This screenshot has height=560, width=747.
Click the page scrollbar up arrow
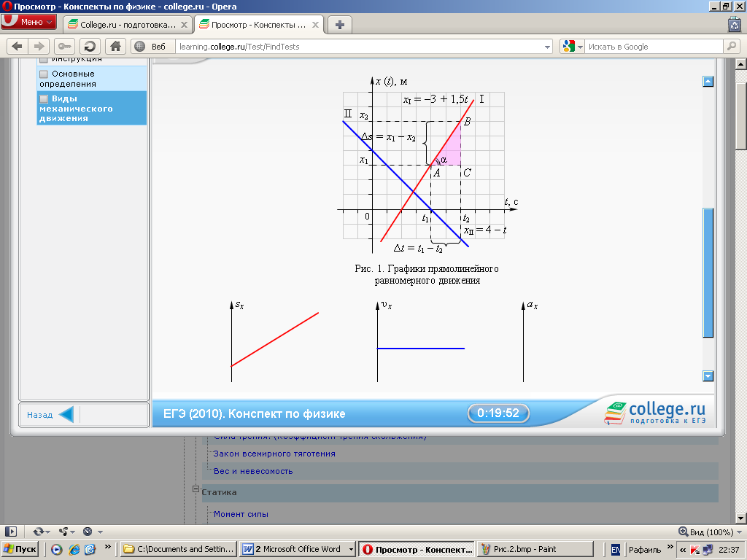click(741, 64)
